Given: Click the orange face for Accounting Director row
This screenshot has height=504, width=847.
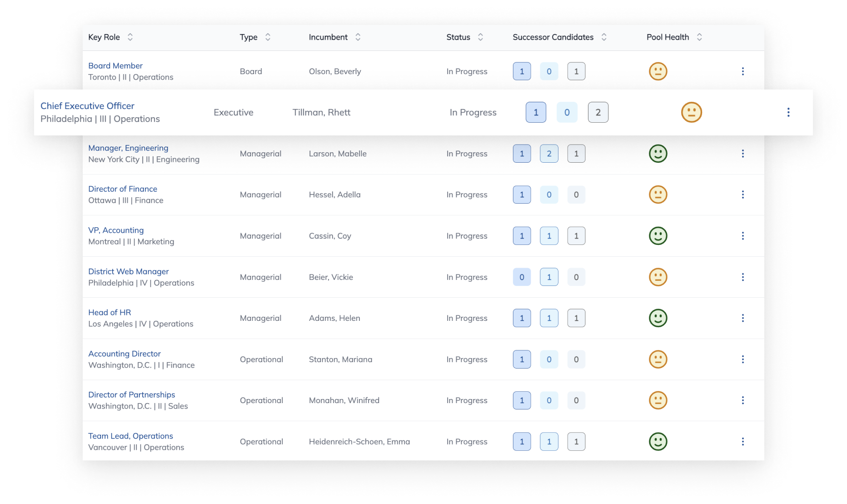Looking at the screenshot, I should 658,359.
